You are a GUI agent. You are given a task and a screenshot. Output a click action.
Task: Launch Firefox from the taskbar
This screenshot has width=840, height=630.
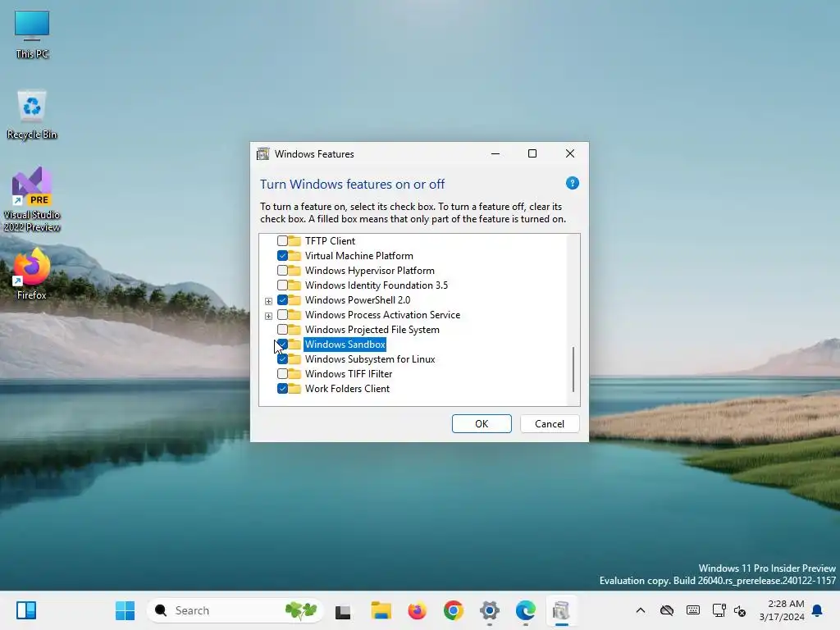tap(417, 610)
